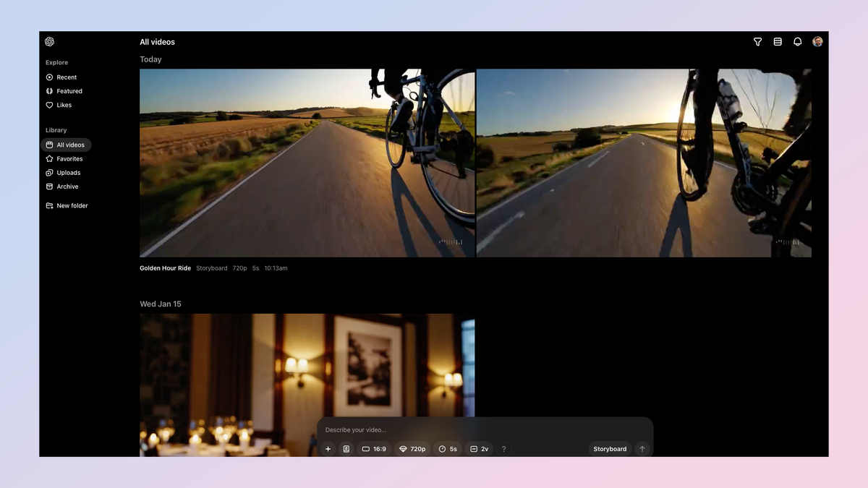Switch the video grid layout view
This screenshot has width=868, height=488.
click(x=778, y=42)
